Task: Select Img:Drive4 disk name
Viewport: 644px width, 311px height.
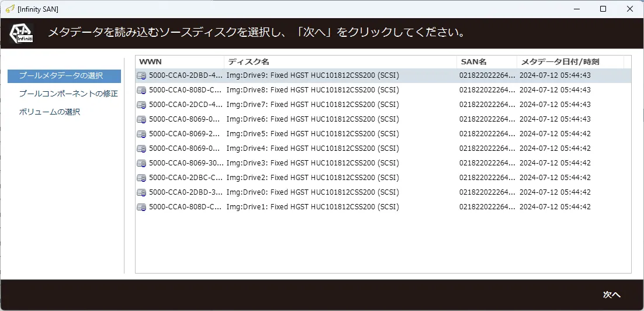Action: click(x=313, y=148)
